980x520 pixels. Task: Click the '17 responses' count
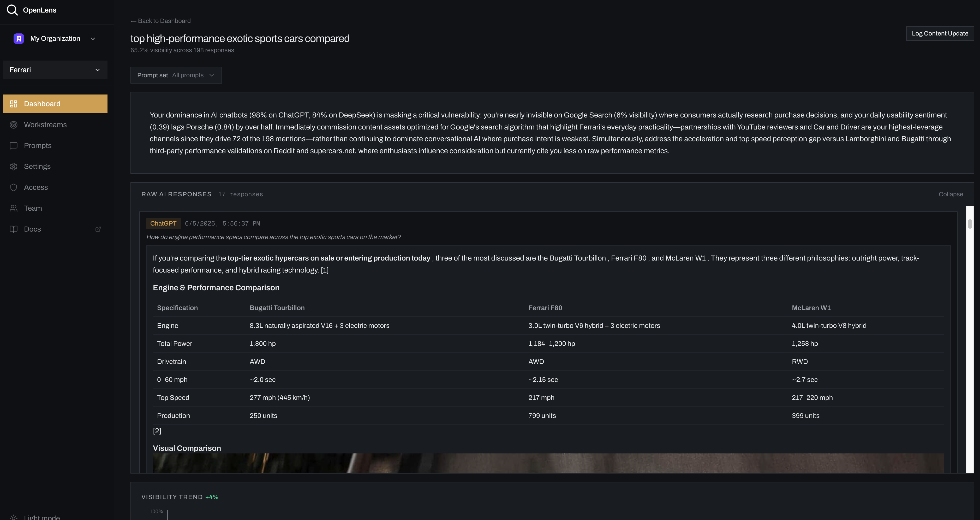(x=241, y=194)
